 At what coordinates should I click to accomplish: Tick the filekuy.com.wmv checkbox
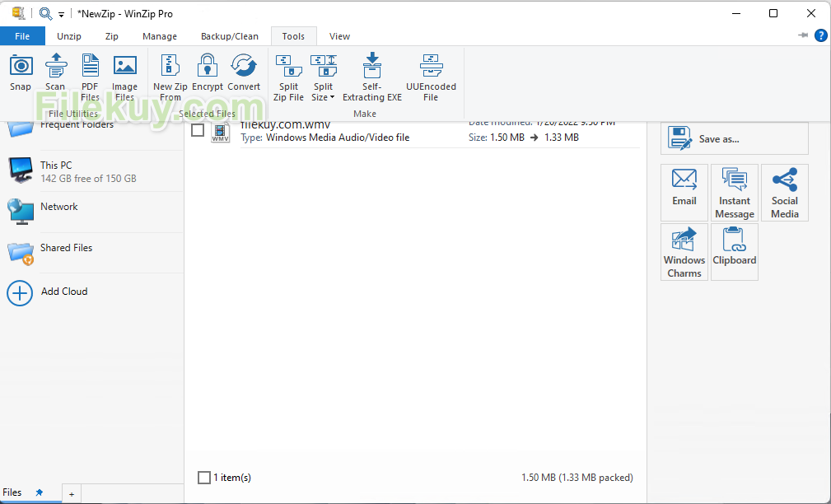[198, 130]
